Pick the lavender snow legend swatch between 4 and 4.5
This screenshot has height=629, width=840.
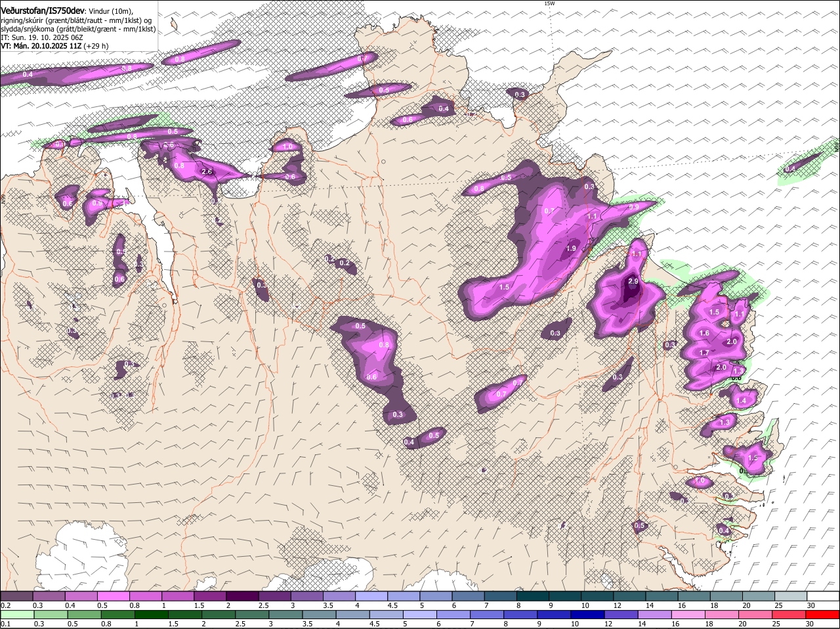click(371, 596)
